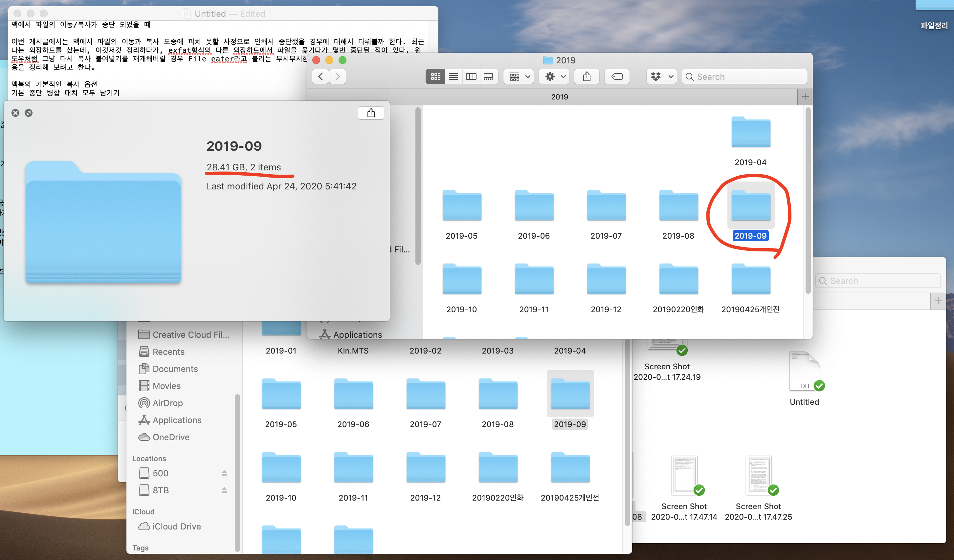Switch 2019 window to gallery view
The image size is (954, 560).
[x=489, y=76]
